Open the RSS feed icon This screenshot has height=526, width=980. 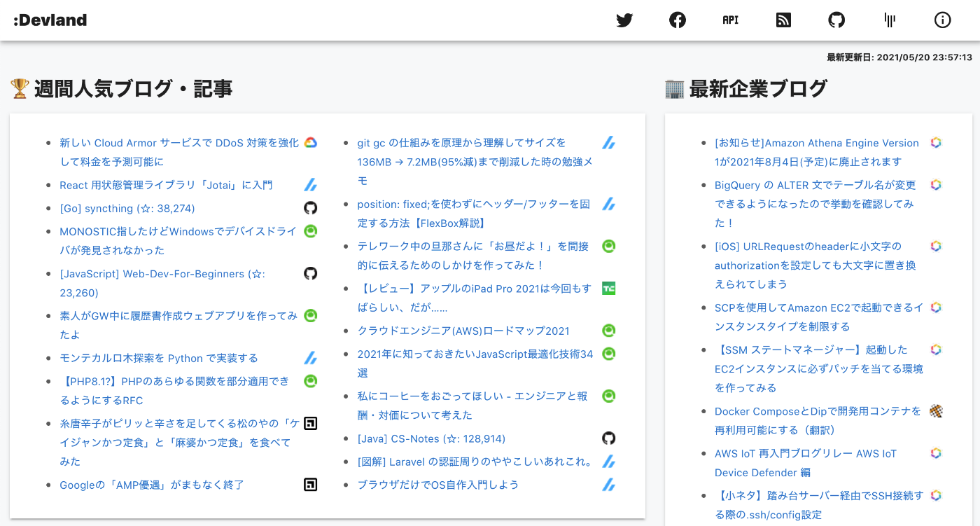[784, 20]
